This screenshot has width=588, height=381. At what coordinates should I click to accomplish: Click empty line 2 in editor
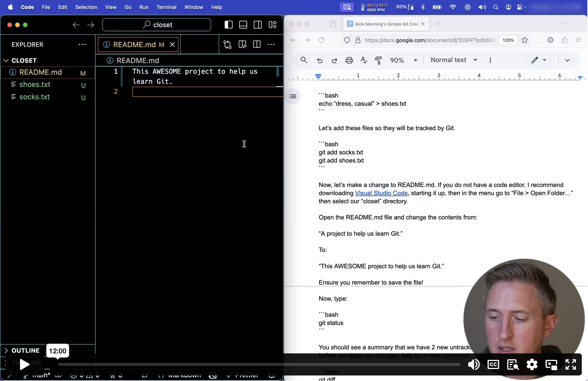click(207, 92)
